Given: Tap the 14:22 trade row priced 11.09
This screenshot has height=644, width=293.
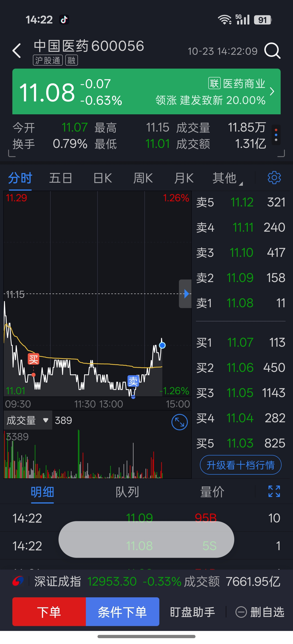Looking at the screenshot, I should (146, 518).
